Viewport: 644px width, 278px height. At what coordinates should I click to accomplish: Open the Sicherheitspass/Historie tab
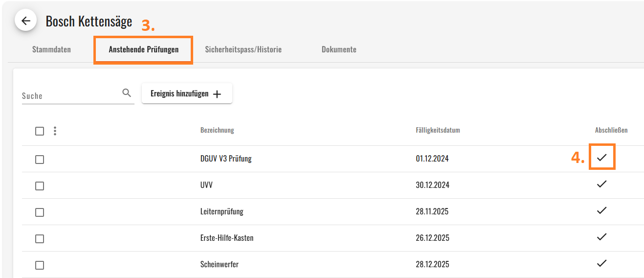pyautogui.click(x=244, y=49)
